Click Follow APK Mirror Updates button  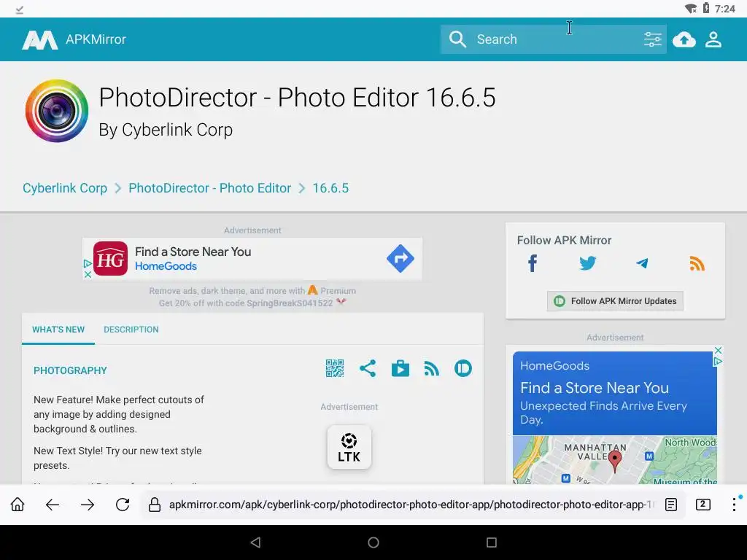pyautogui.click(x=615, y=301)
